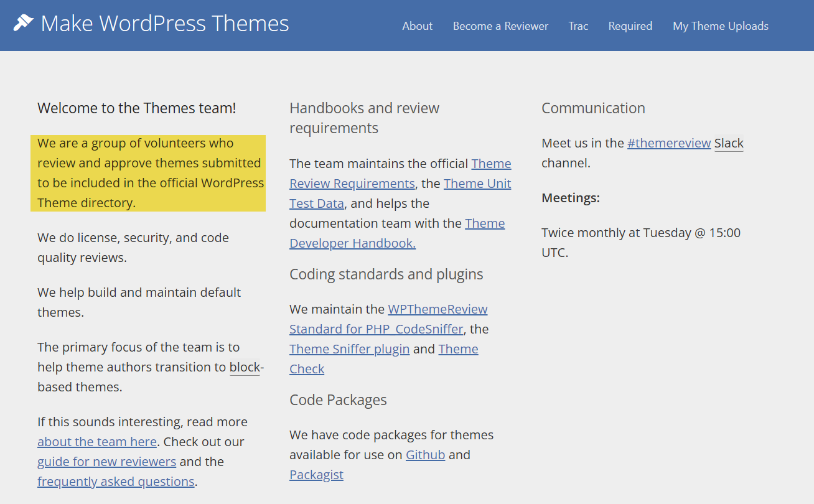
Task: Open WPThemeReview Standard for PHP_CodeSniffer link
Action: pos(376,329)
